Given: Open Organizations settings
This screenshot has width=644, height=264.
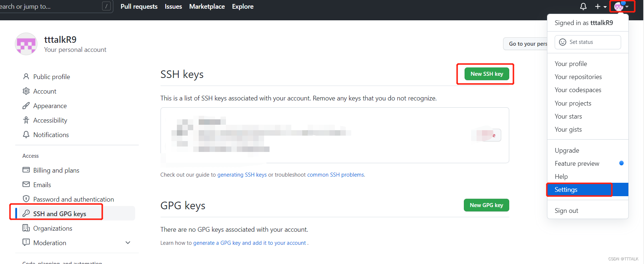Looking at the screenshot, I should (53, 228).
